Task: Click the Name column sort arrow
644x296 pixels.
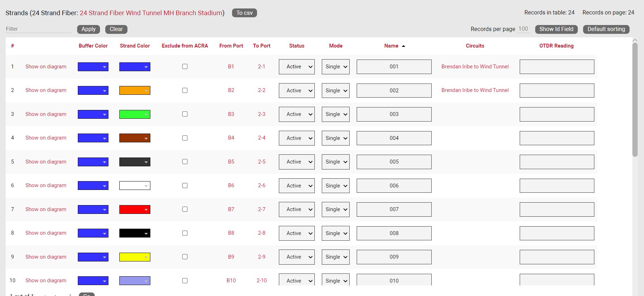Action: pyautogui.click(x=404, y=46)
